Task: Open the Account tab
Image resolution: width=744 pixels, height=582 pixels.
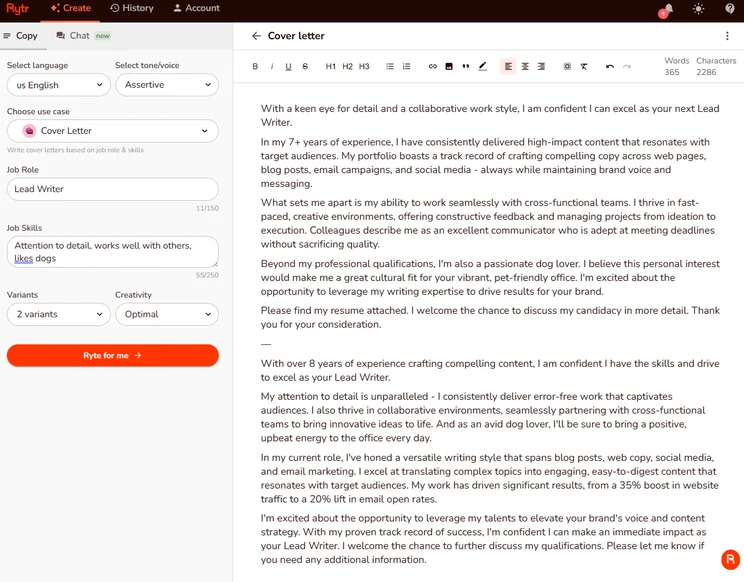Action: (196, 9)
